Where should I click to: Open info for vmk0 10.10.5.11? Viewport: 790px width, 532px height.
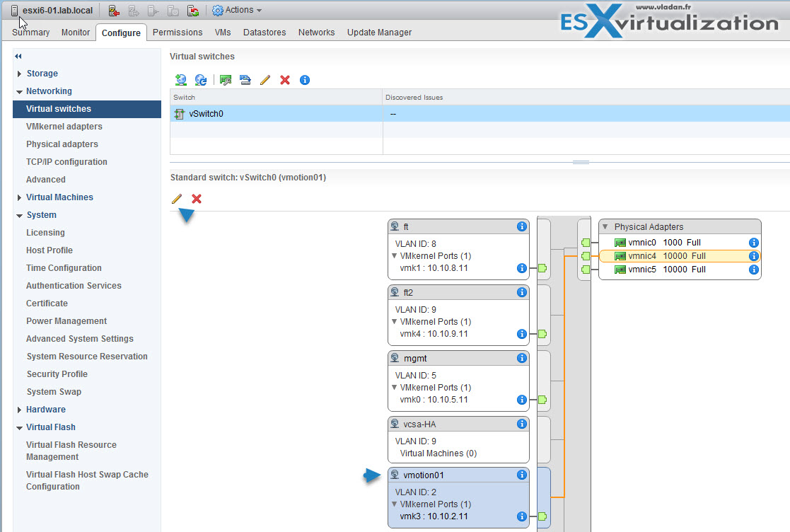tap(522, 400)
